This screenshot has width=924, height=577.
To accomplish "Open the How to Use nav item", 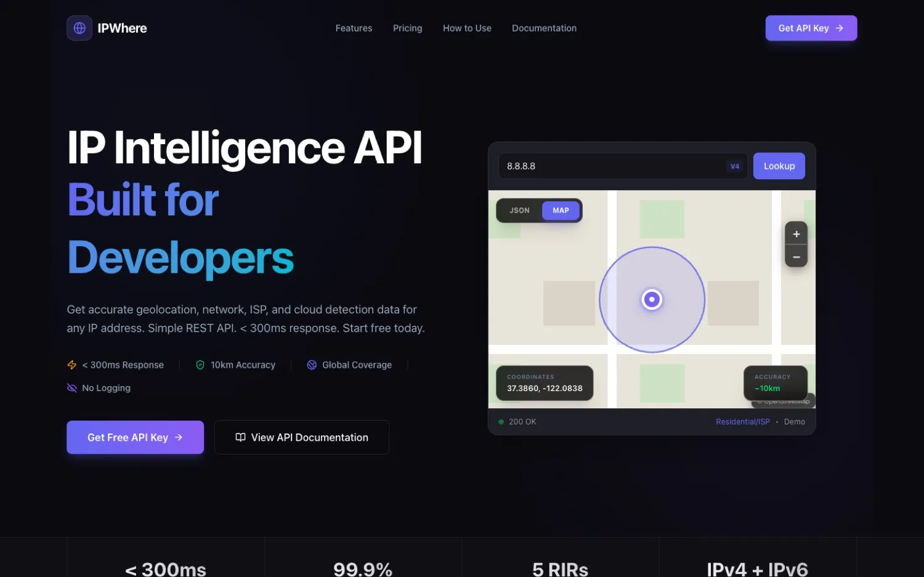I will [x=467, y=28].
